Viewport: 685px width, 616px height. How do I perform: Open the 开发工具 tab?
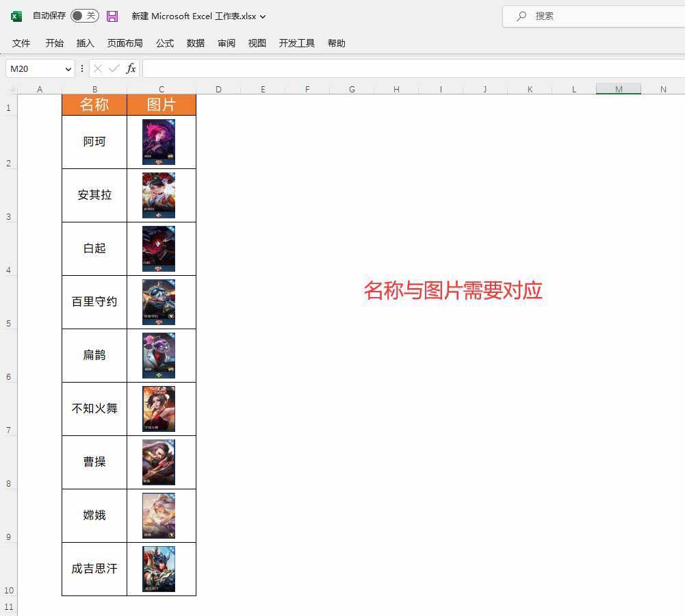pos(296,43)
